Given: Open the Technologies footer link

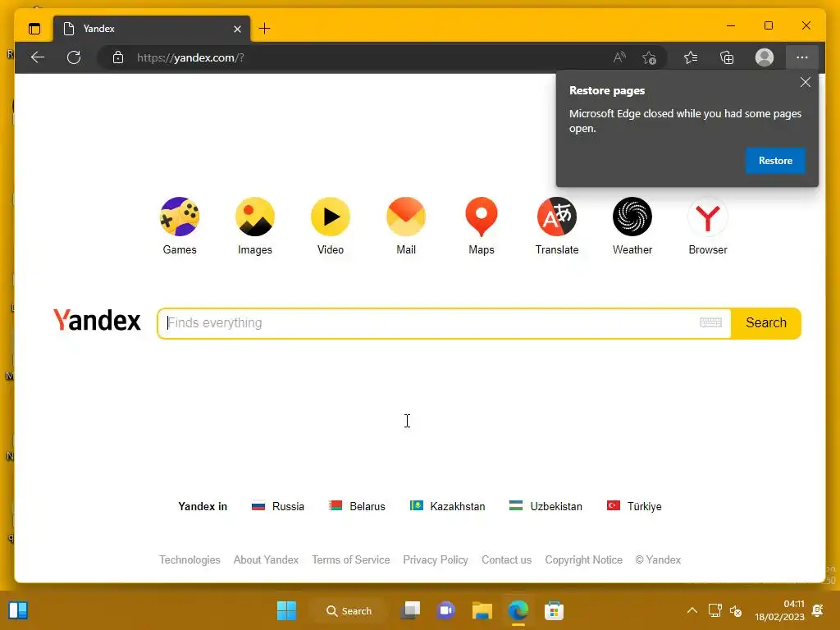Looking at the screenshot, I should [189, 559].
